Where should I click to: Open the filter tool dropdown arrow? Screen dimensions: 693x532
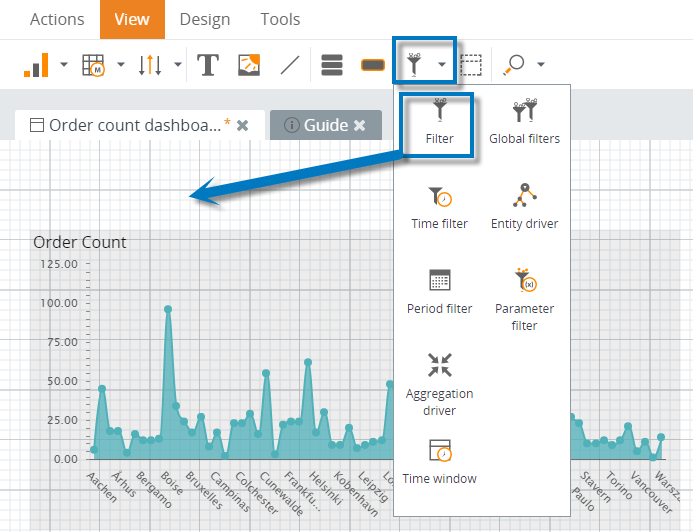pos(442,65)
